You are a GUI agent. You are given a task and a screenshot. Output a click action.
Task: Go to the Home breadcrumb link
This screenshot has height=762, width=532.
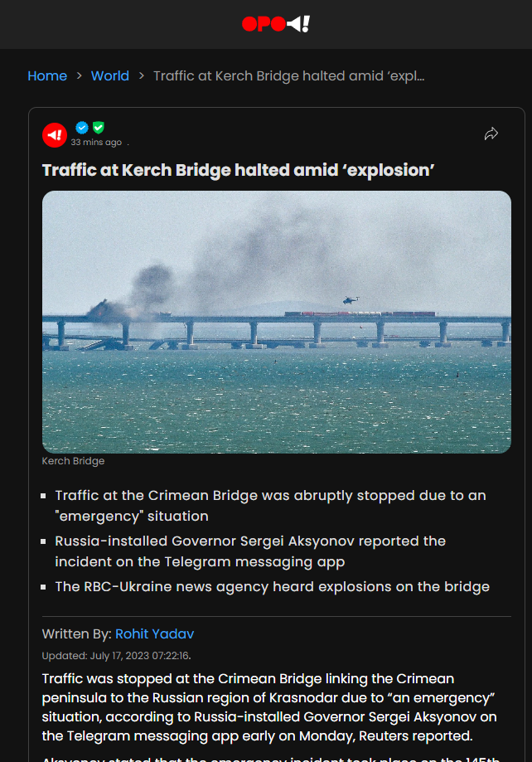pyautogui.click(x=47, y=75)
